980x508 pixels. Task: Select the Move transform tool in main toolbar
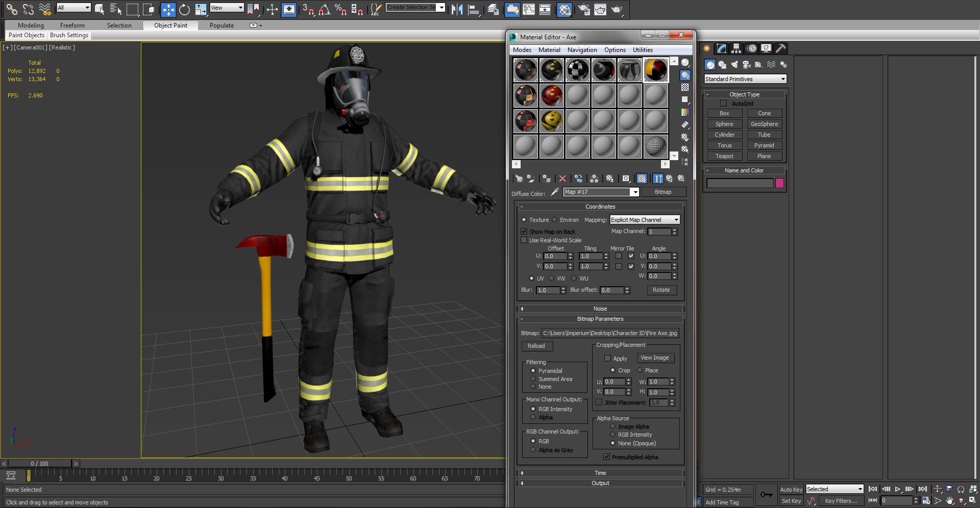[168, 9]
